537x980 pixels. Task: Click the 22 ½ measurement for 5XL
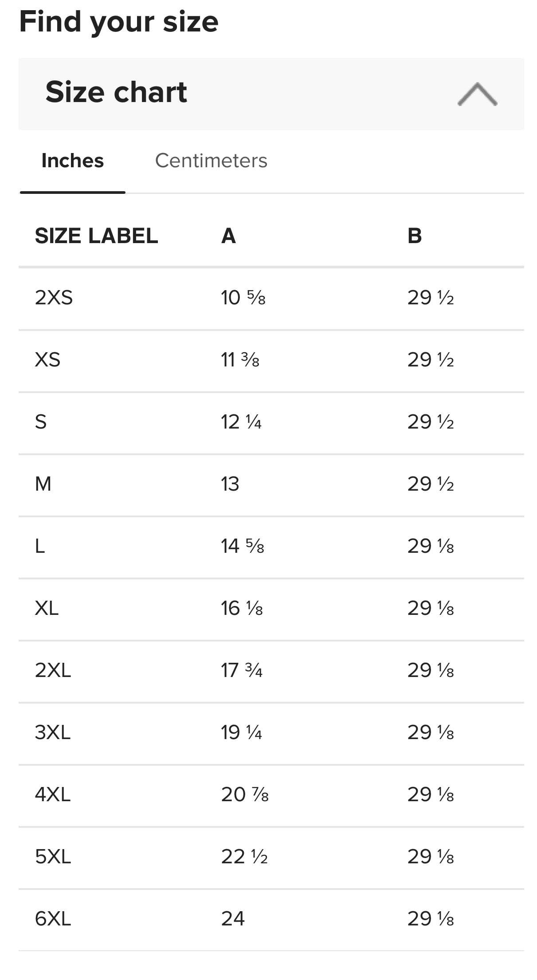point(244,856)
